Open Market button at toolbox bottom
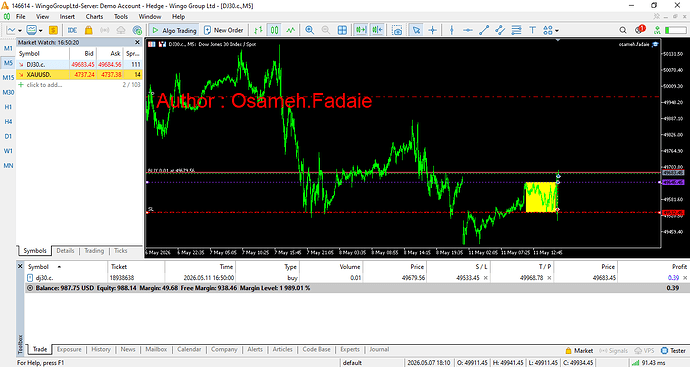The height and width of the screenshot is (367, 690). (x=579, y=351)
